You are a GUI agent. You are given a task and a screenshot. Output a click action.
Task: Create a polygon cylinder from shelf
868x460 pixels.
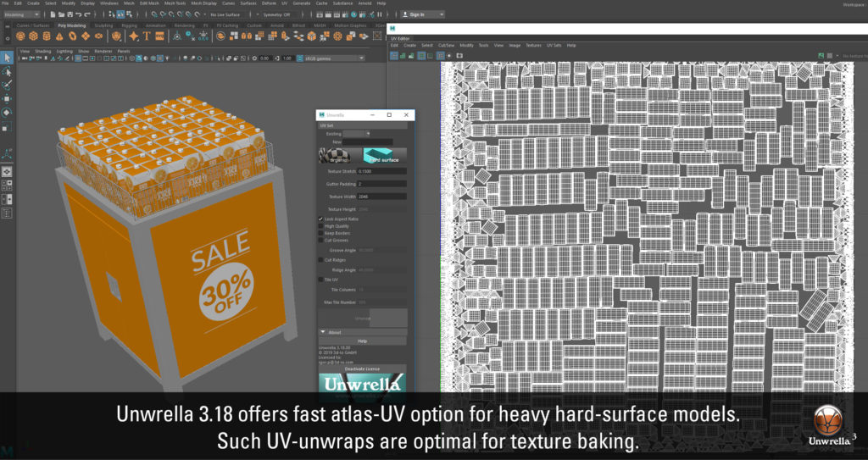click(x=47, y=36)
